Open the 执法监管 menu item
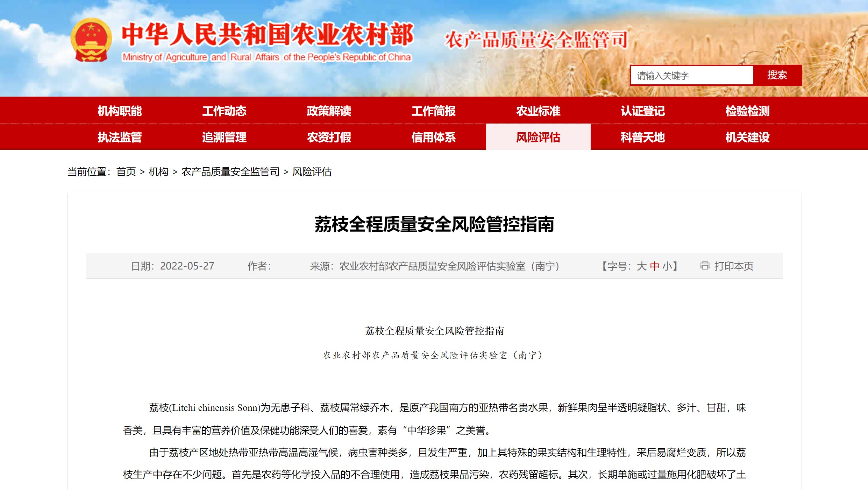This screenshot has width=868, height=490. [x=120, y=137]
